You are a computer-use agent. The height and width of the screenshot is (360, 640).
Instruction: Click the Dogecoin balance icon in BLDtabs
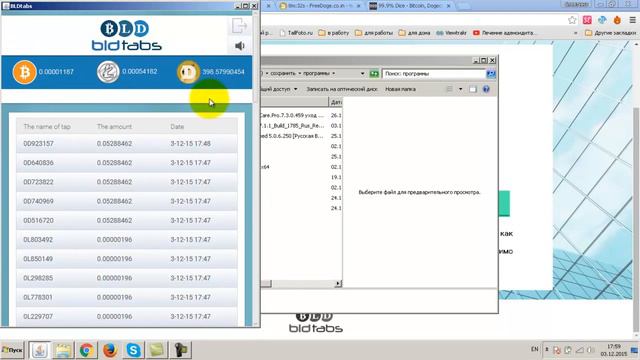[x=188, y=72]
